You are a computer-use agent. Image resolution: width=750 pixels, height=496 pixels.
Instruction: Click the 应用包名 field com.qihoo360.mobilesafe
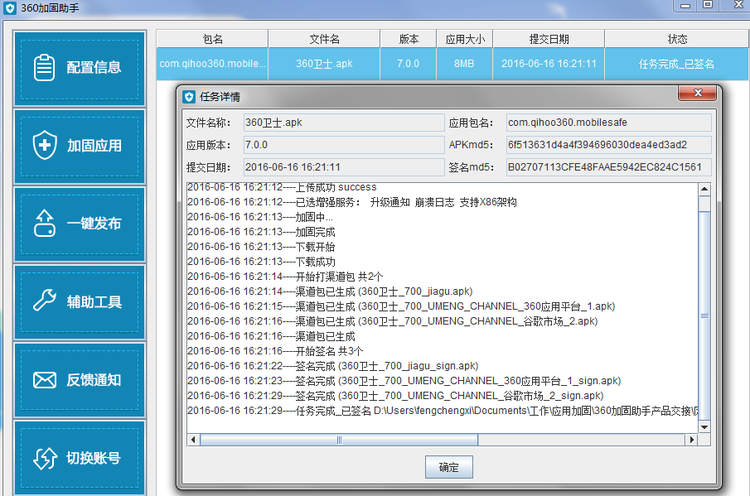tap(608, 122)
